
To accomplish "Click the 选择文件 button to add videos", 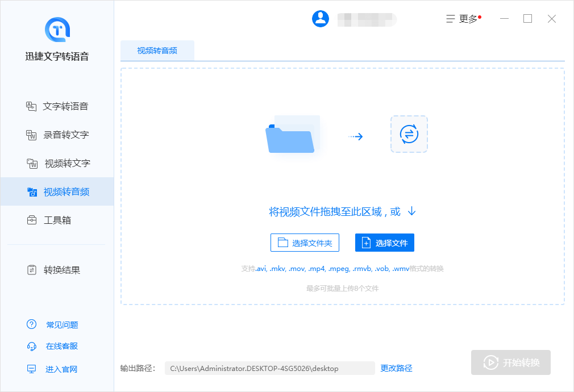I will point(385,242).
